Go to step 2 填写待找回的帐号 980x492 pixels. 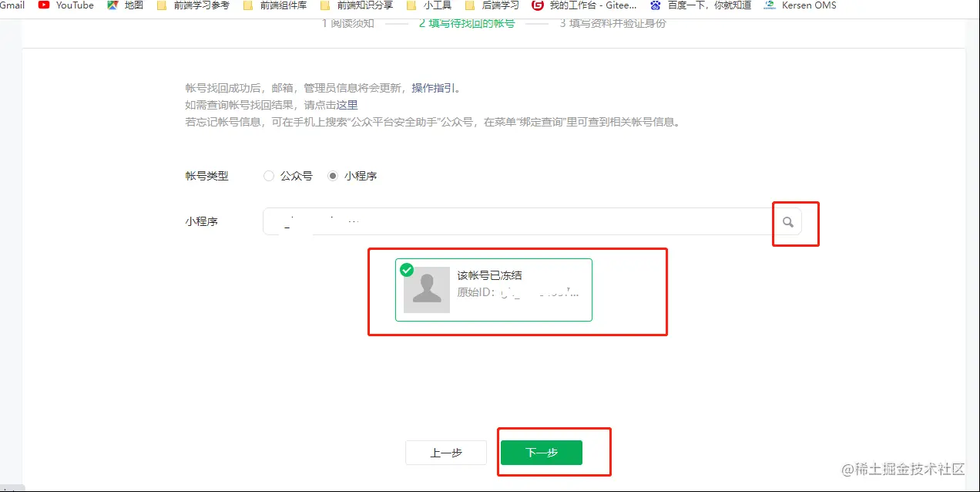click(467, 23)
